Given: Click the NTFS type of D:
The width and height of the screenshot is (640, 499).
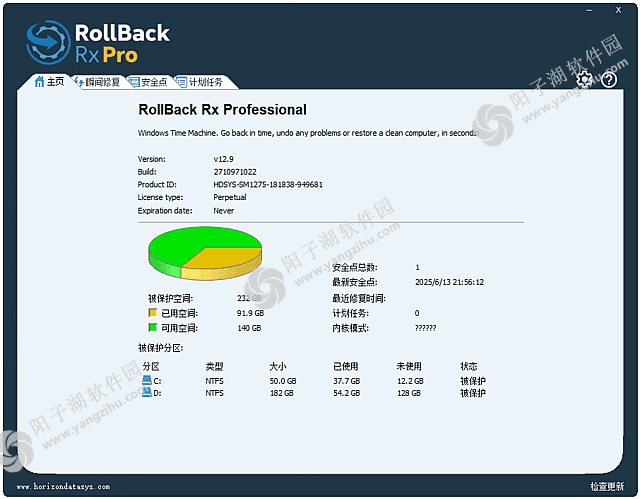Looking at the screenshot, I should click(x=215, y=393).
